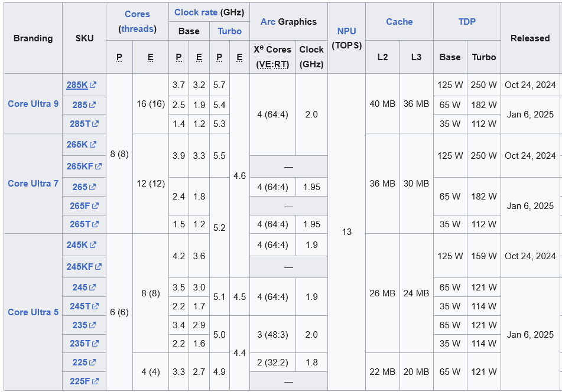
Task: Select the 4.2 base clock cell
Action: pyautogui.click(x=178, y=256)
